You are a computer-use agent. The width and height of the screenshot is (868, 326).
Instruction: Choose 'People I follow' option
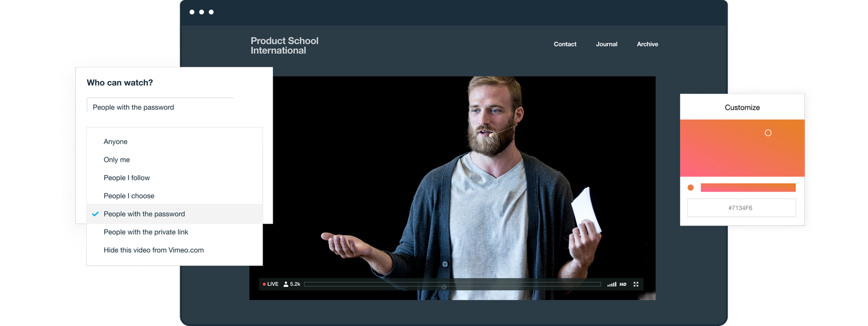click(x=126, y=178)
